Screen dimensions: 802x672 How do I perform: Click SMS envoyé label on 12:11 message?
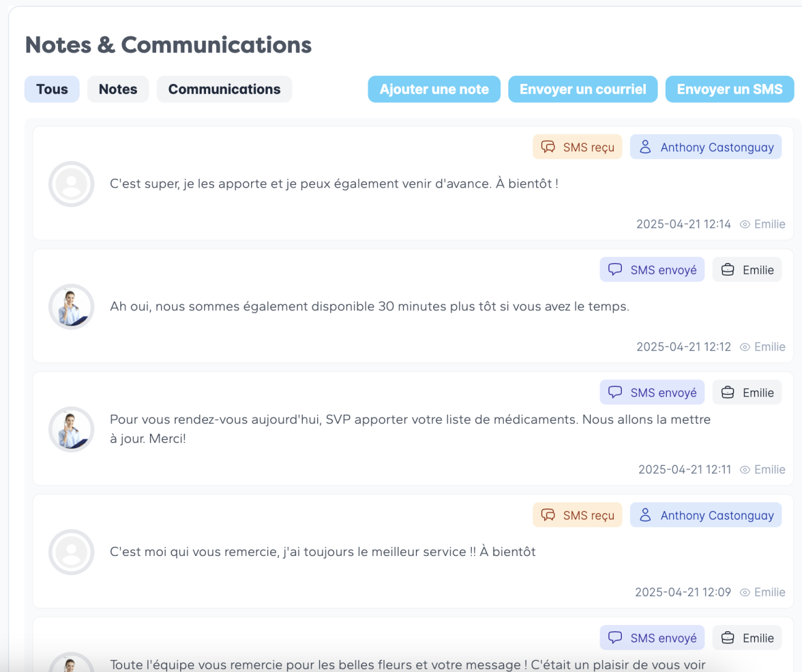[663, 393]
